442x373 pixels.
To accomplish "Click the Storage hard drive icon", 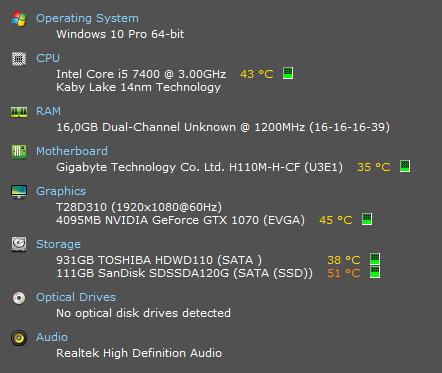I will (19, 245).
